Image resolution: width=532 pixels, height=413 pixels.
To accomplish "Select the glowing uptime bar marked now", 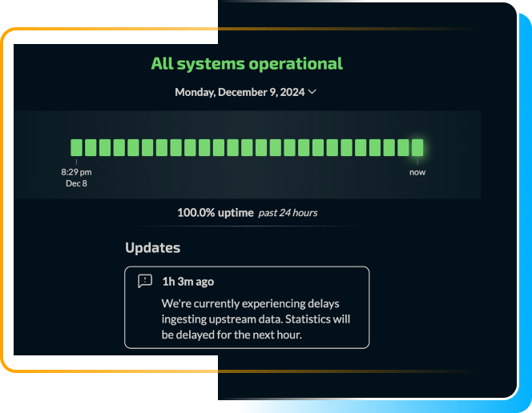I will (x=417, y=147).
